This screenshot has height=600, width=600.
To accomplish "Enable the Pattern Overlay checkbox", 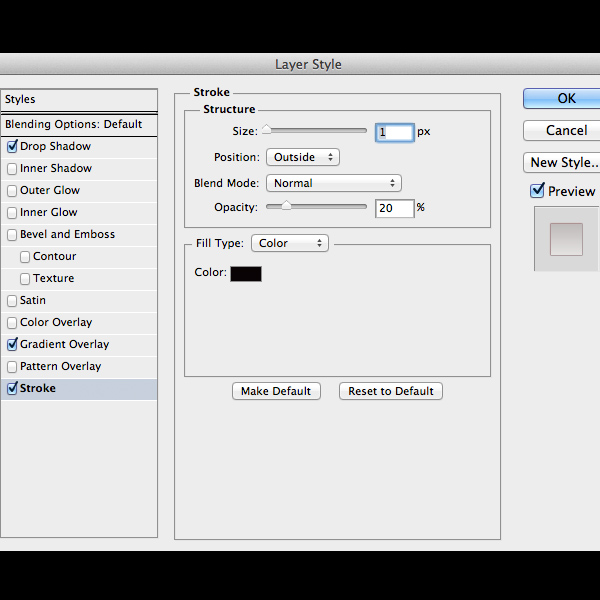I will coord(12,367).
